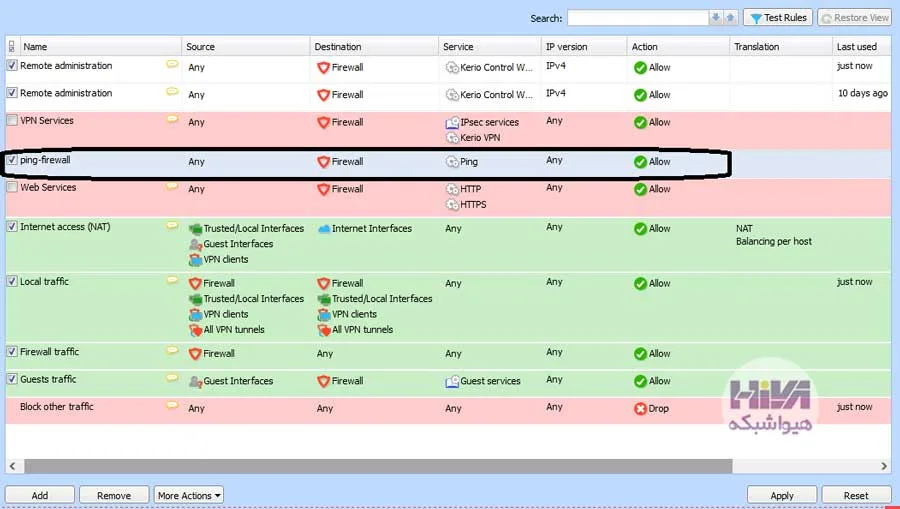Viewport: 900px width, 509px height.
Task: Sort by the Destination column header
Action: (374, 46)
